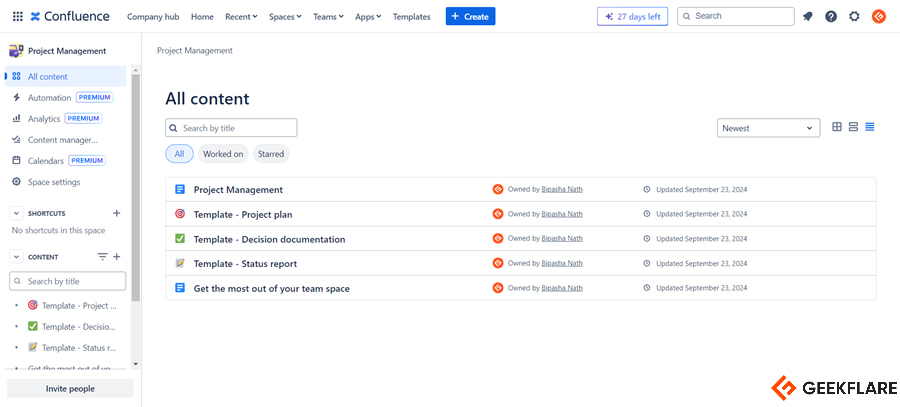Click the page icon of Get the most out row

pos(180,288)
